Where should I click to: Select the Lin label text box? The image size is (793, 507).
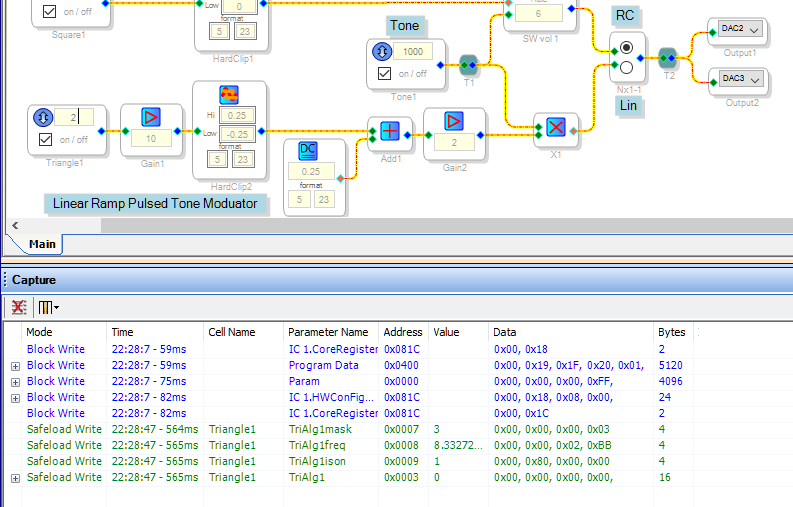click(628, 106)
